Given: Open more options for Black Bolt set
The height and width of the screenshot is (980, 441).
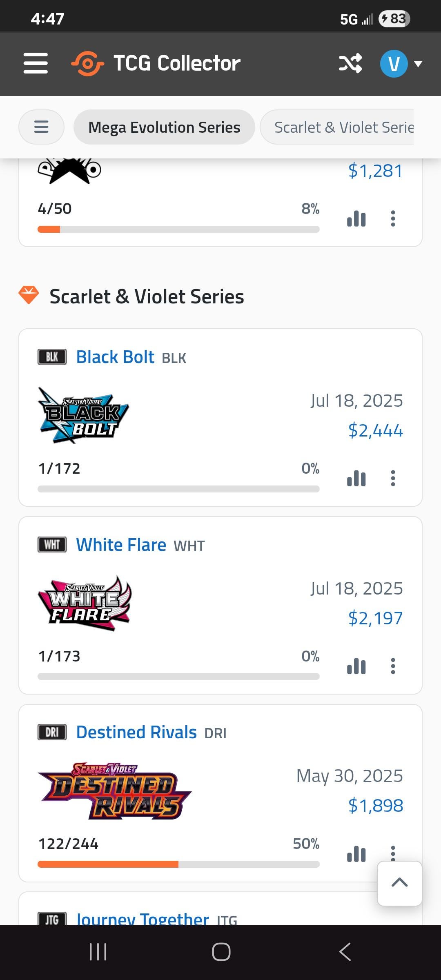Looking at the screenshot, I should click(393, 478).
